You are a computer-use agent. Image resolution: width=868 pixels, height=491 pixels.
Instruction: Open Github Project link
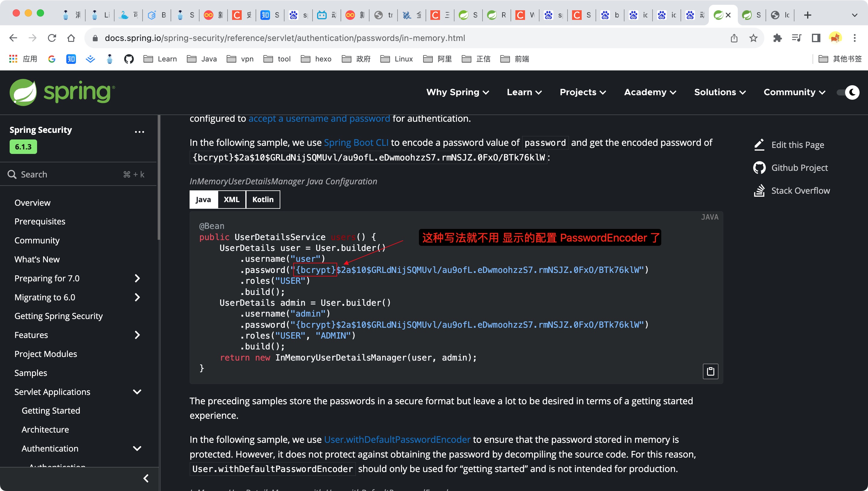tap(791, 167)
